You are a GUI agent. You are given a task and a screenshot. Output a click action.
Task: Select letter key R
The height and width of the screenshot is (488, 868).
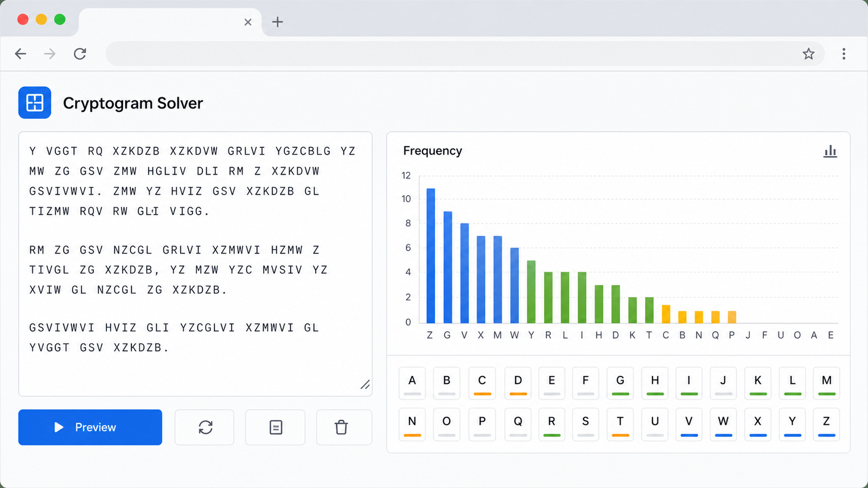552,424
